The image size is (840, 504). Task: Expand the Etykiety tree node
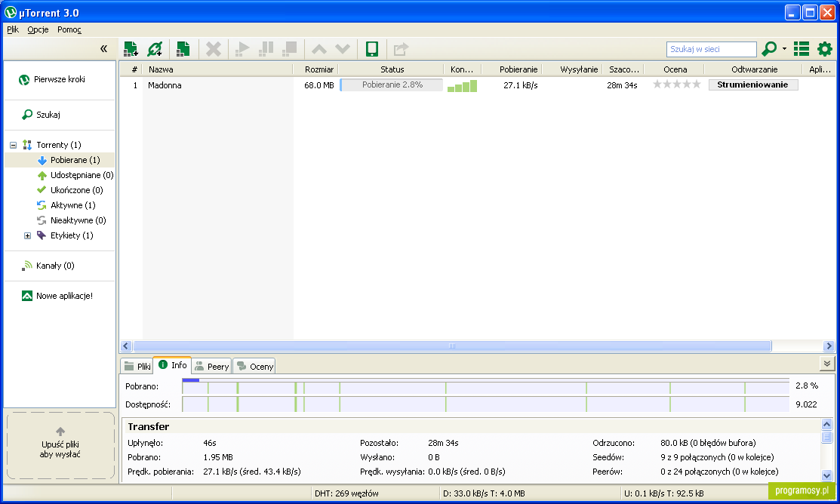pos(27,235)
